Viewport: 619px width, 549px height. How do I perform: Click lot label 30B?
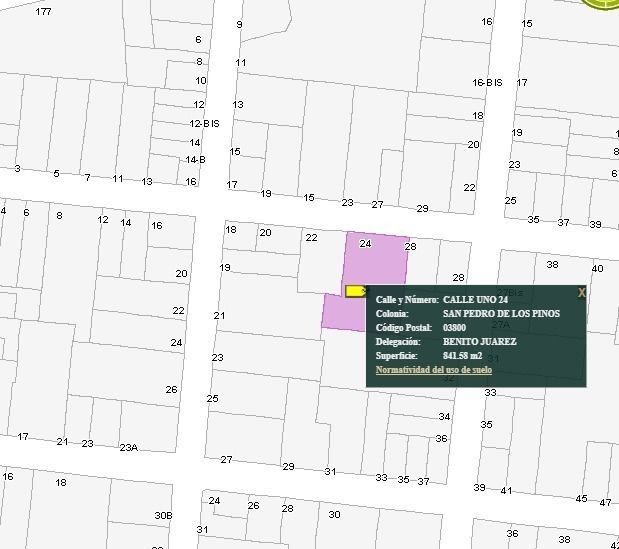[163, 515]
